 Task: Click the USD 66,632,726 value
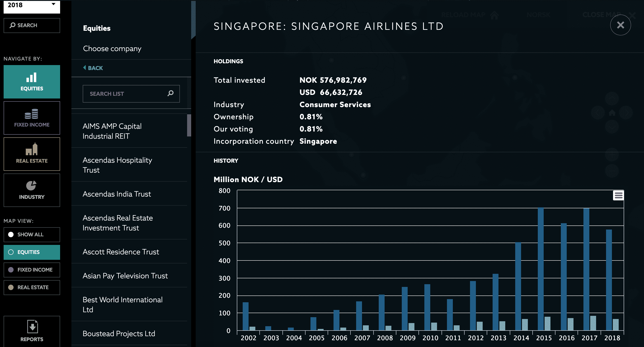coord(331,92)
